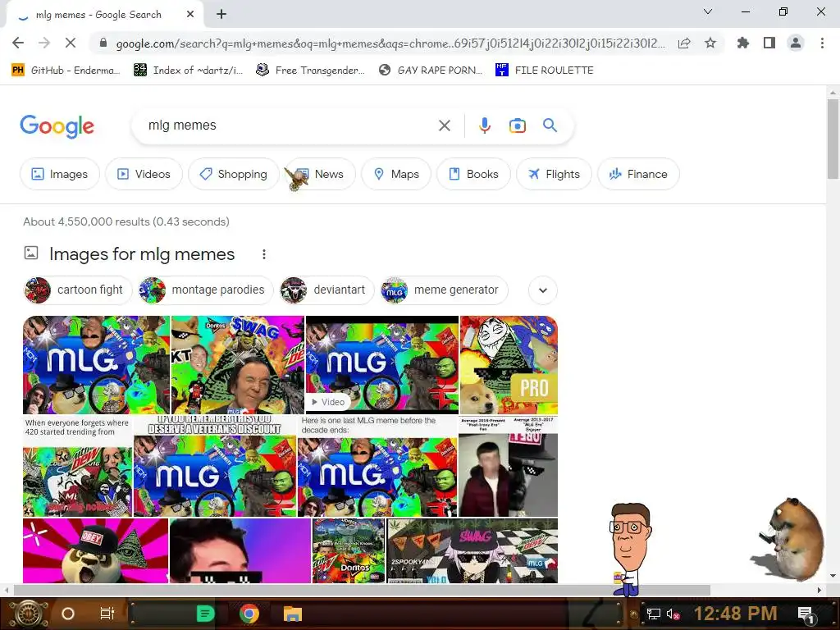Open the 2SPOOKY4ME anime thumbnail
The height and width of the screenshot is (630, 840).
coord(472,550)
